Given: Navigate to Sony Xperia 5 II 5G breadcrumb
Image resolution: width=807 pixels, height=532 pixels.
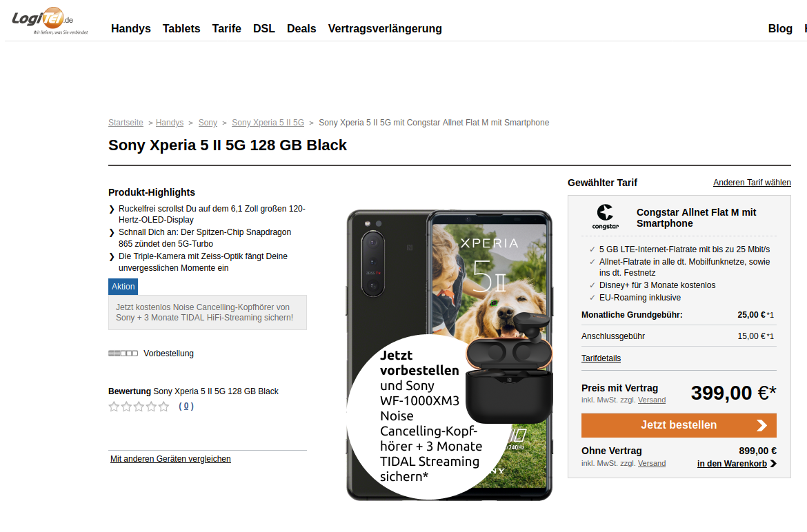Looking at the screenshot, I should [268, 123].
